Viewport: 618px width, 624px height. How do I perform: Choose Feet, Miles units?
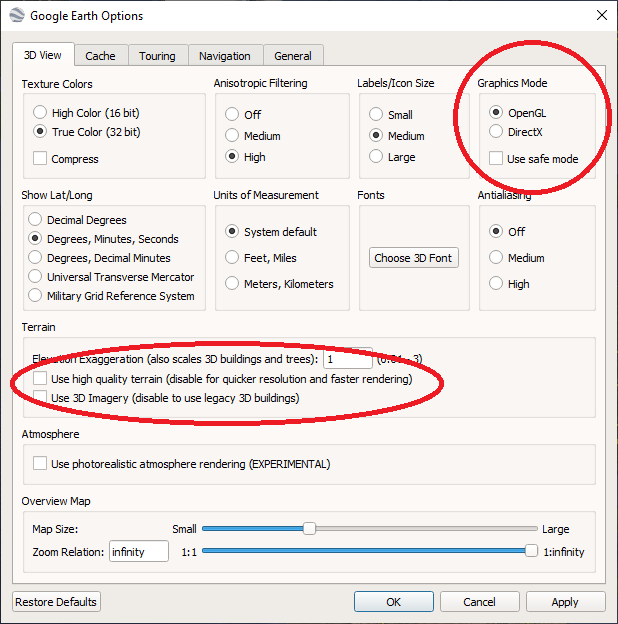coord(232,257)
